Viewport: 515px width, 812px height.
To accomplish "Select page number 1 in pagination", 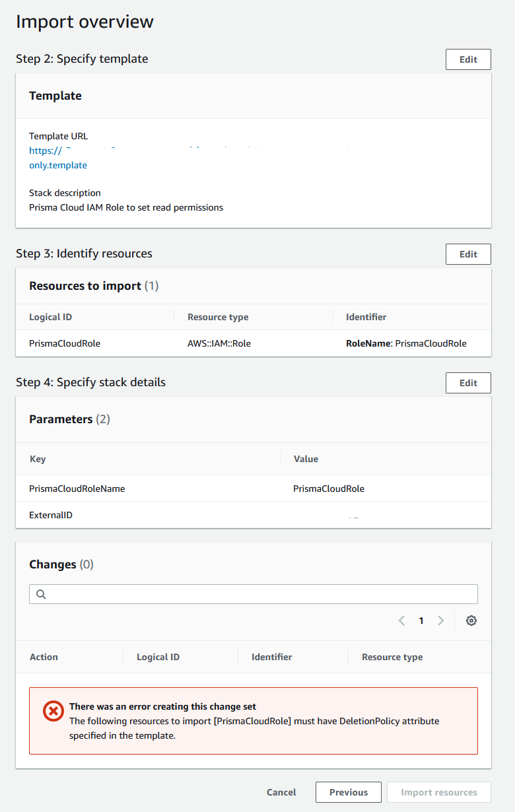I will point(421,621).
